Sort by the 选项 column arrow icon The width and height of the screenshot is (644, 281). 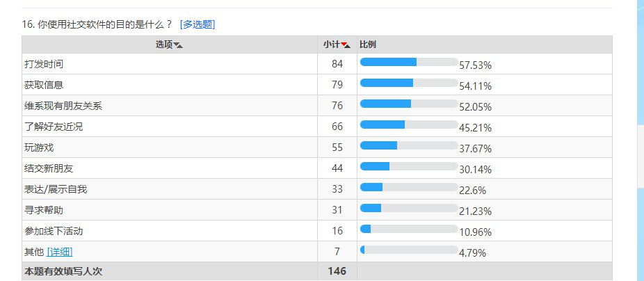pyautogui.click(x=178, y=45)
